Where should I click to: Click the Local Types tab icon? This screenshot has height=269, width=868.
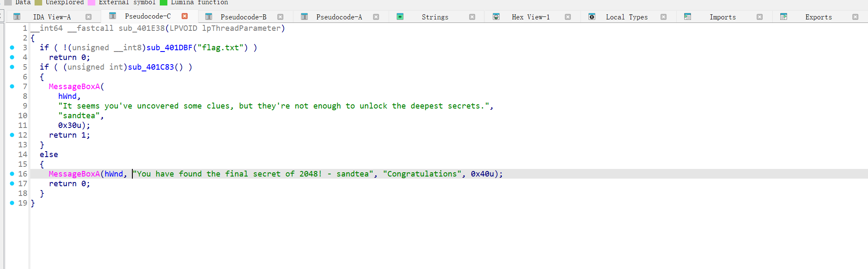point(592,17)
